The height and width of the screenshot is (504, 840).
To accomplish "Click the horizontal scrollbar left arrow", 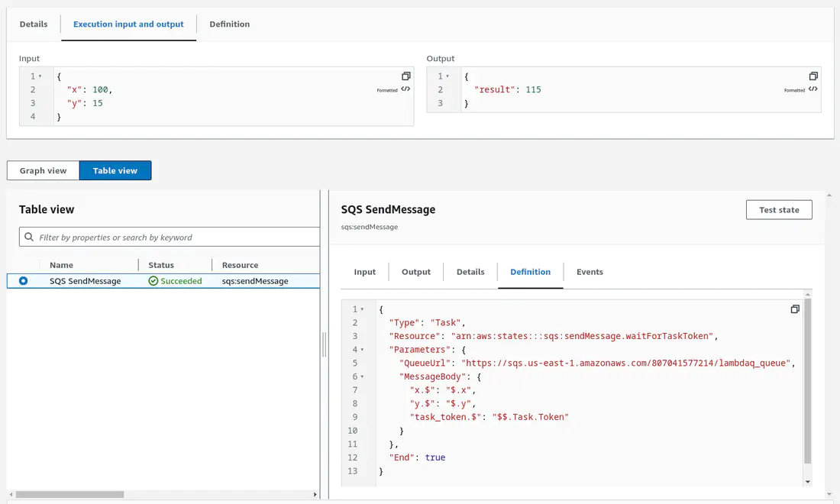I will click(x=11, y=494).
